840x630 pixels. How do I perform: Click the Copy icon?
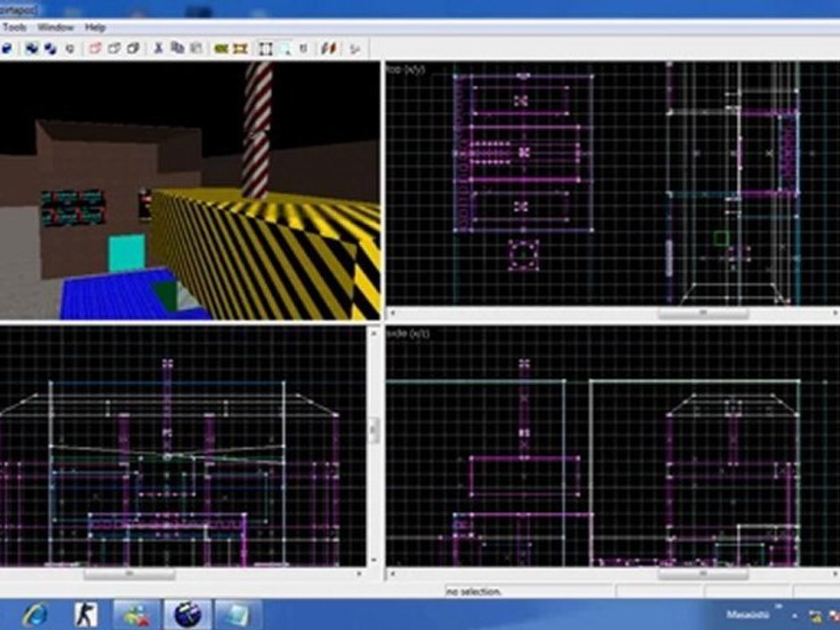pos(178,49)
